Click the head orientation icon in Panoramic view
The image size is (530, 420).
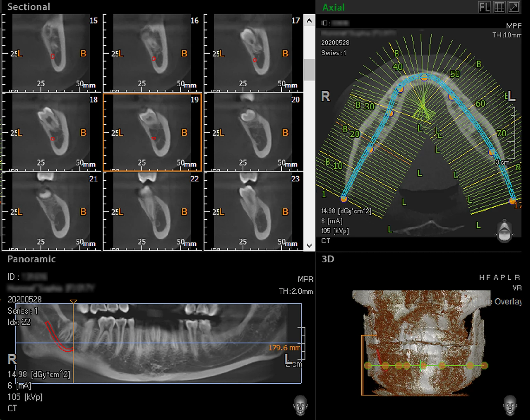tap(300, 405)
